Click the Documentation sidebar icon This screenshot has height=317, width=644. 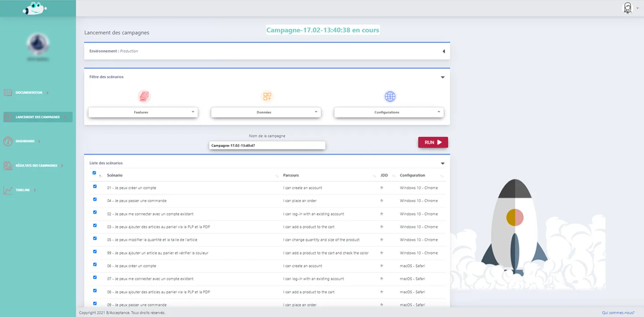tap(8, 93)
